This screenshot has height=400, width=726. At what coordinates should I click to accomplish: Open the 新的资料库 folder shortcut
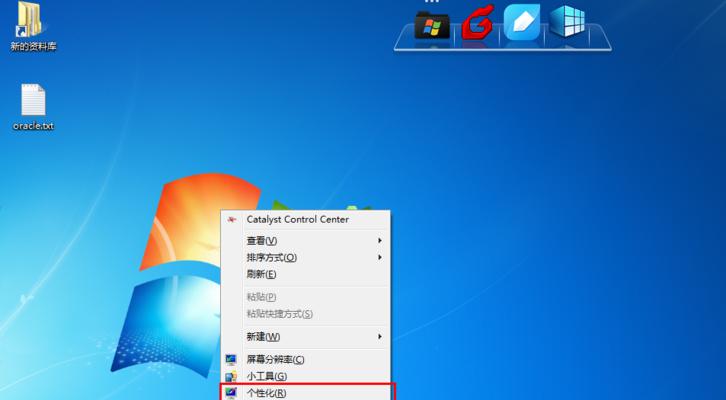[32, 26]
